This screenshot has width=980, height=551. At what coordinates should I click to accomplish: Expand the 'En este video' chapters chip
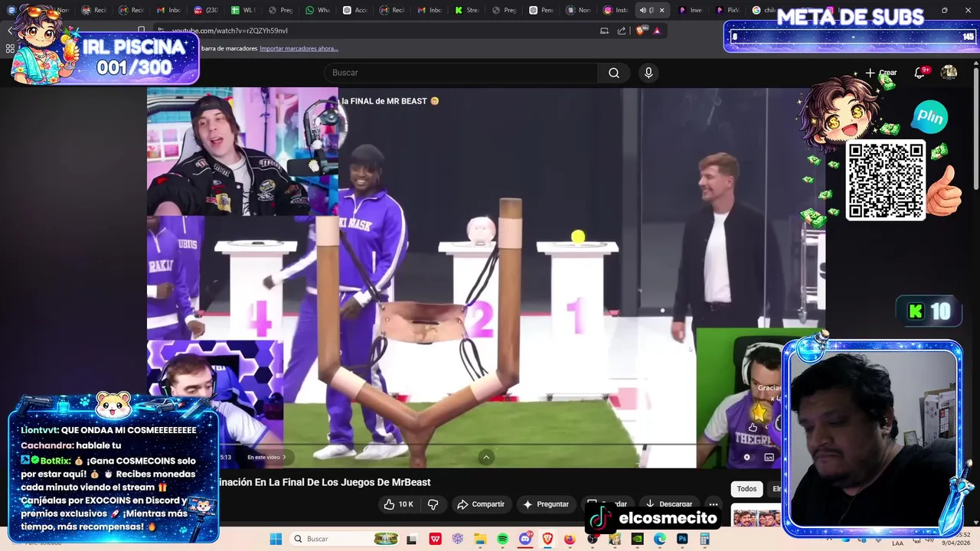point(266,457)
